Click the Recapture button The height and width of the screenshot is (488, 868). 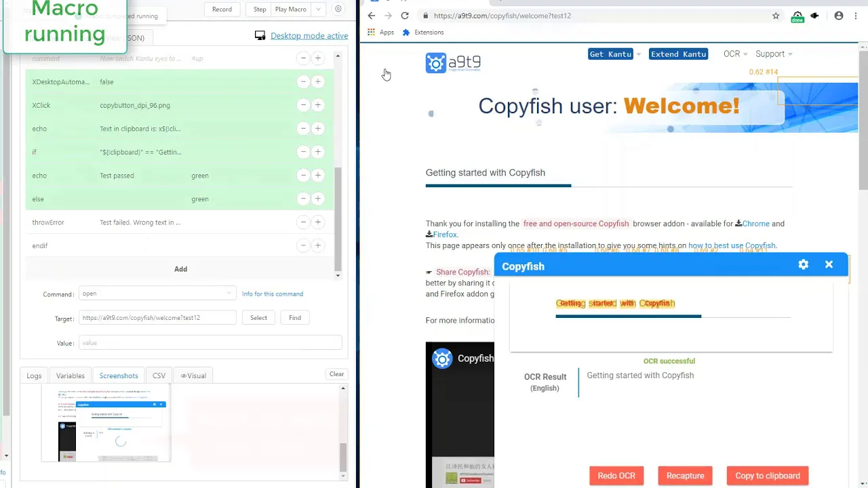point(685,476)
